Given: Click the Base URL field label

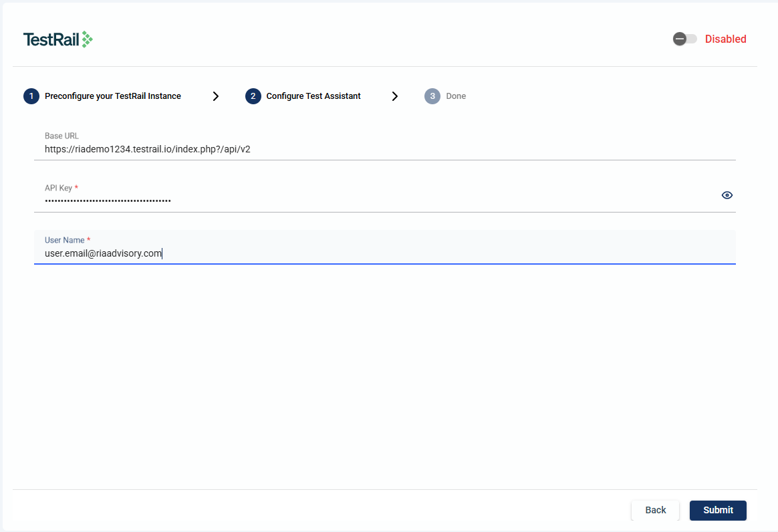Looking at the screenshot, I should pyautogui.click(x=61, y=136).
